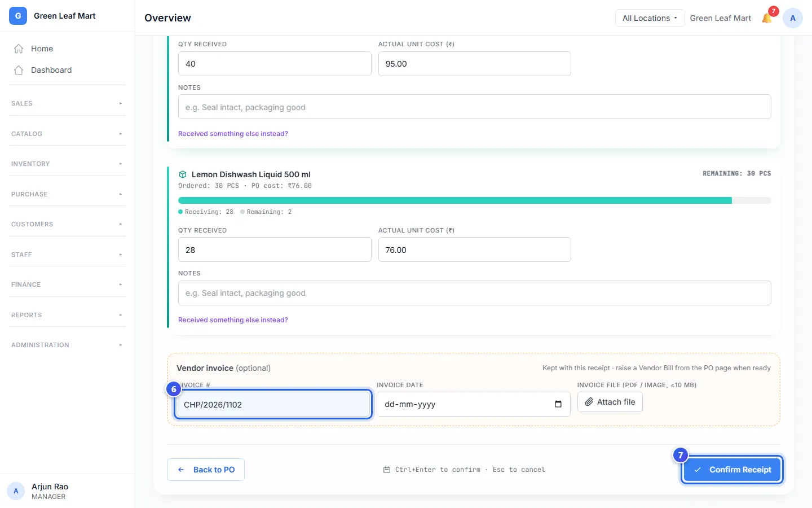Expand the Catalog sidebar section
Screen dimensions: 812x508
click(67, 134)
